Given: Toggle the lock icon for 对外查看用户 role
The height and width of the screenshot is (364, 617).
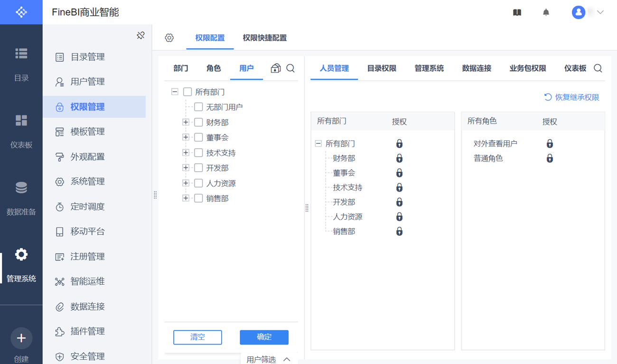Looking at the screenshot, I should [550, 143].
